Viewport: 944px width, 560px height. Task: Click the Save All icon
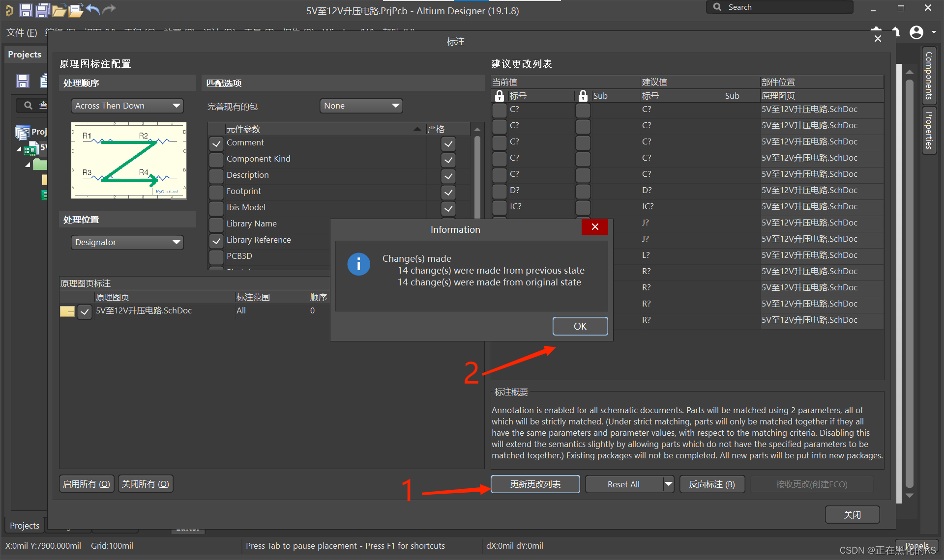[43, 10]
